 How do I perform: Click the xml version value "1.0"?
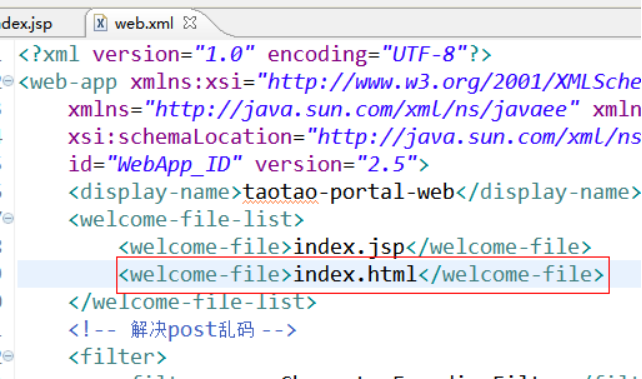pyautogui.click(x=224, y=54)
